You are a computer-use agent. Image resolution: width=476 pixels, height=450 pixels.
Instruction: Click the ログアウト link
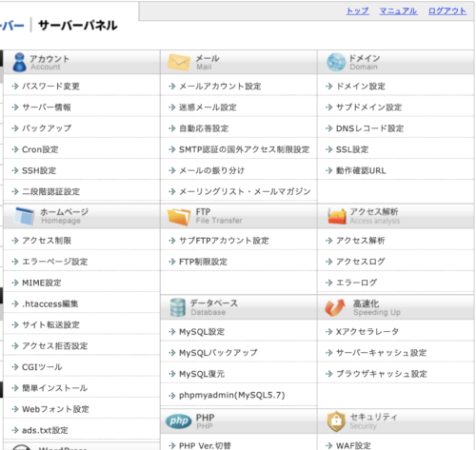click(447, 11)
